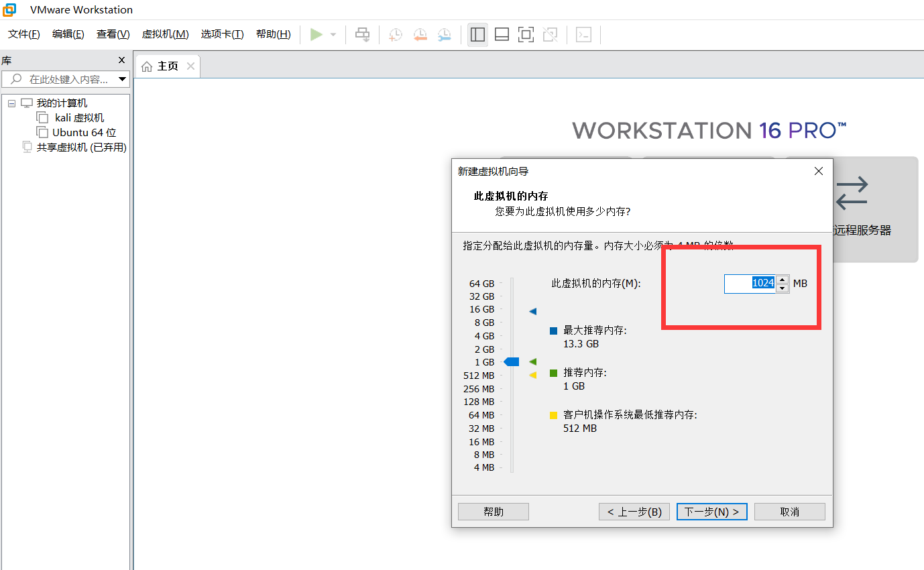Increase memory with the stepper up arrow
This screenshot has width=924, height=570.
pos(783,280)
